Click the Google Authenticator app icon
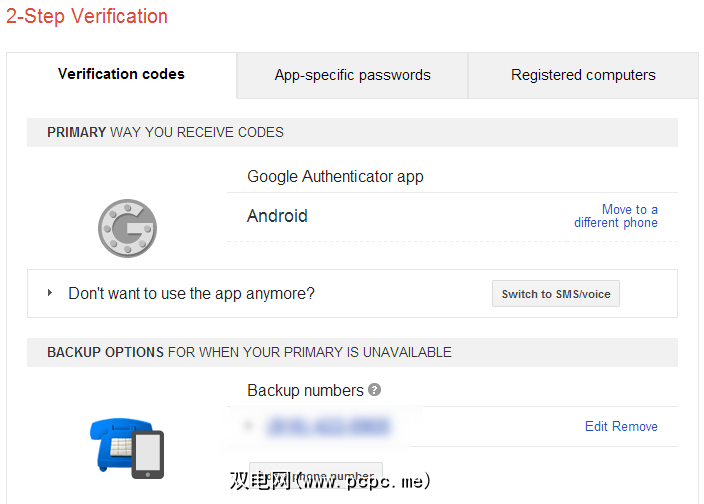Screen dimensions: 704x504 point(127,228)
